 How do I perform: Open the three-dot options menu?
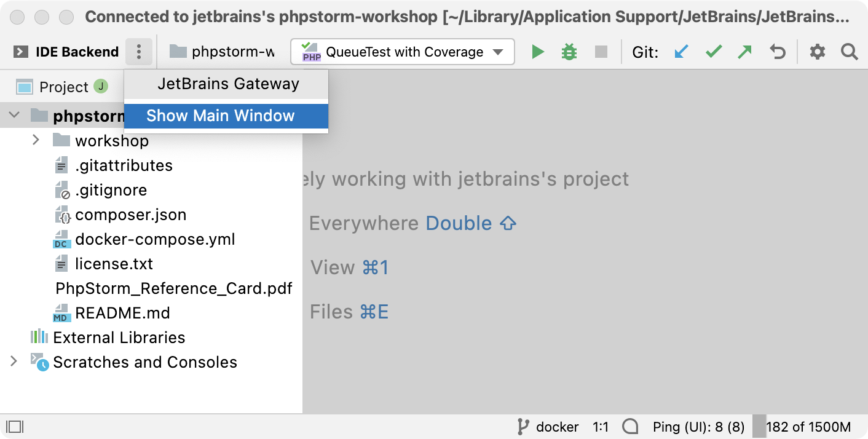coord(138,52)
